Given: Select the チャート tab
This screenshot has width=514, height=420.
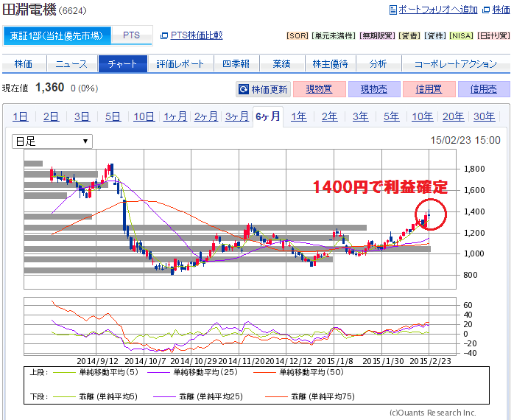Looking at the screenshot, I should click(122, 63).
